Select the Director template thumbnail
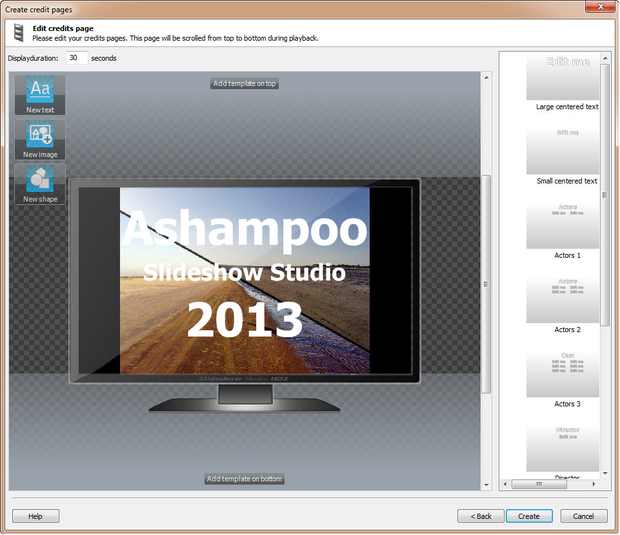The image size is (620, 535). (563, 448)
